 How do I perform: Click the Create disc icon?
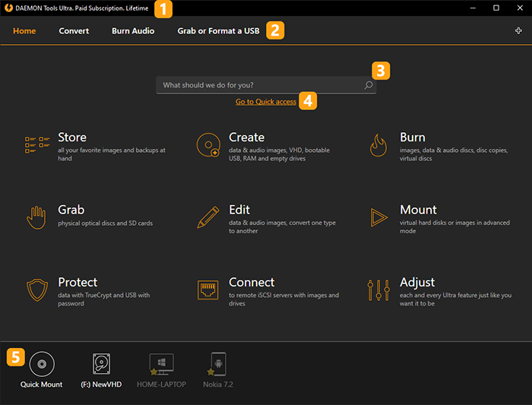208,145
